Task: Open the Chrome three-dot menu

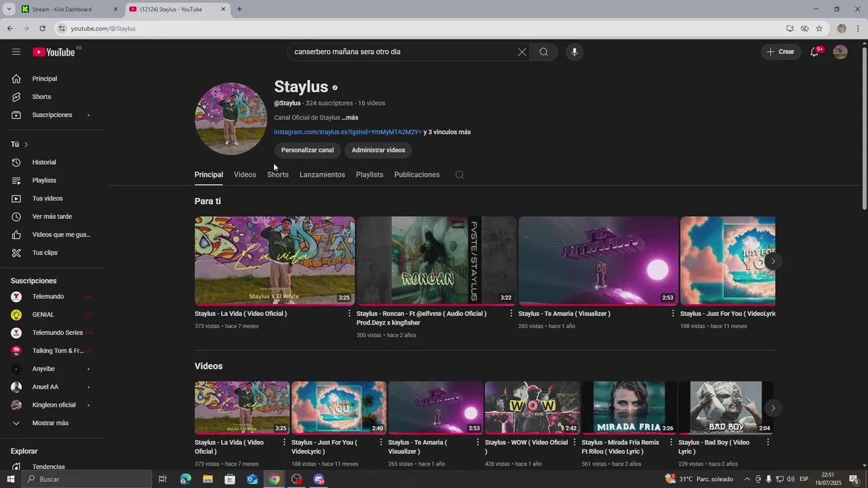Action: [x=859, y=28]
